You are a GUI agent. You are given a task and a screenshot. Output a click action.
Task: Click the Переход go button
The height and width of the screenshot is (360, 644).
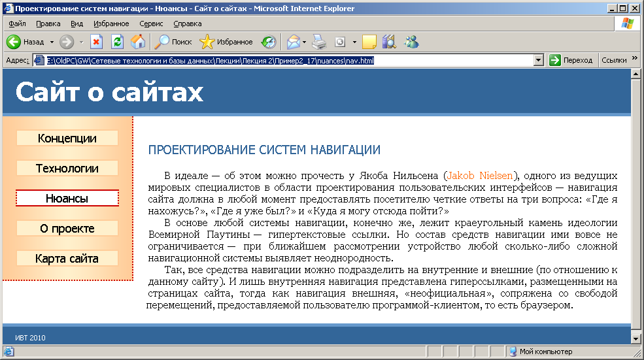pyautogui.click(x=571, y=60)
